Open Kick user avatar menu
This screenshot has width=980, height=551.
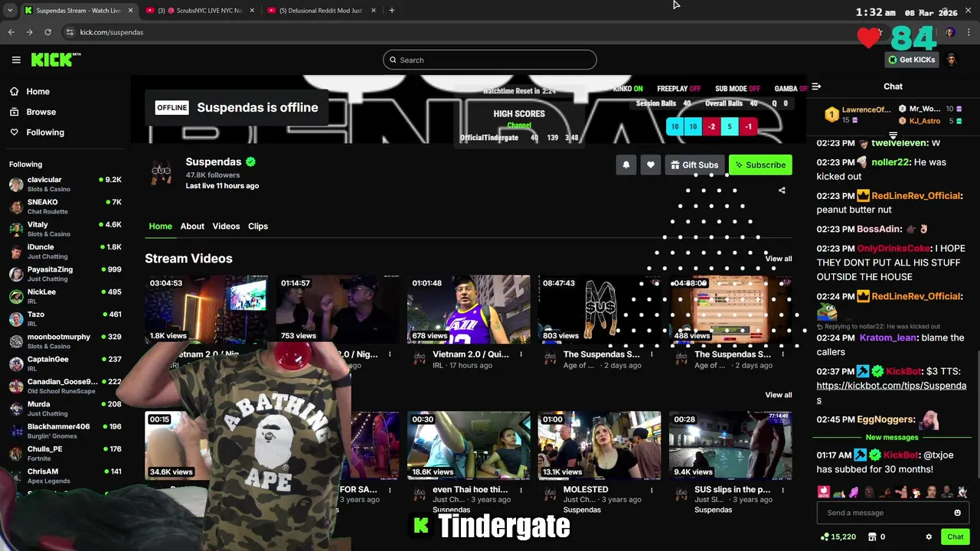(x=952, y=60)
